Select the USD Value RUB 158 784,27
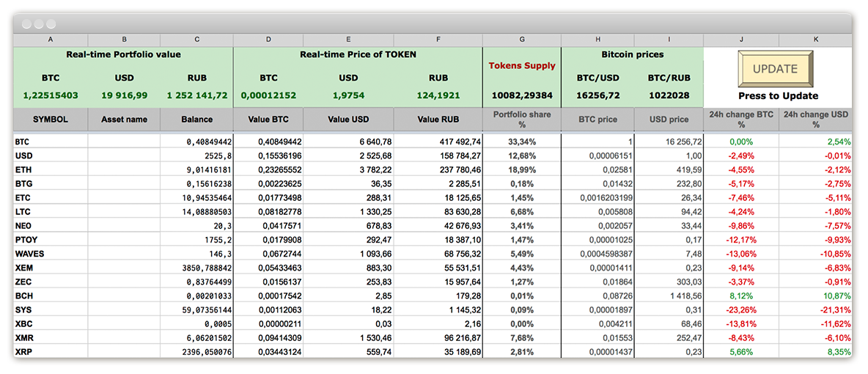Image resolution: width=868 pixels, height=374 pixels. pos(438,155)
